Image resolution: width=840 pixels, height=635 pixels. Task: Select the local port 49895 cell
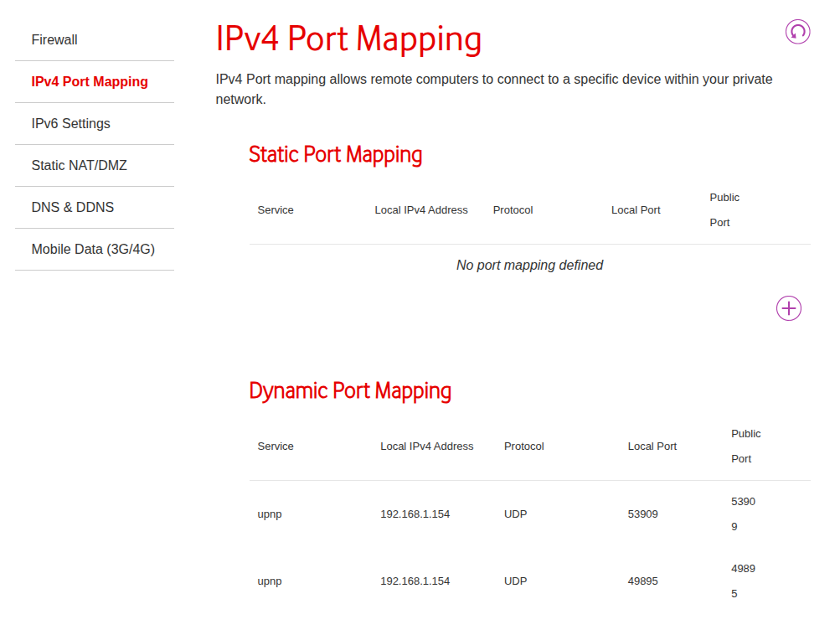click(642, 581)
